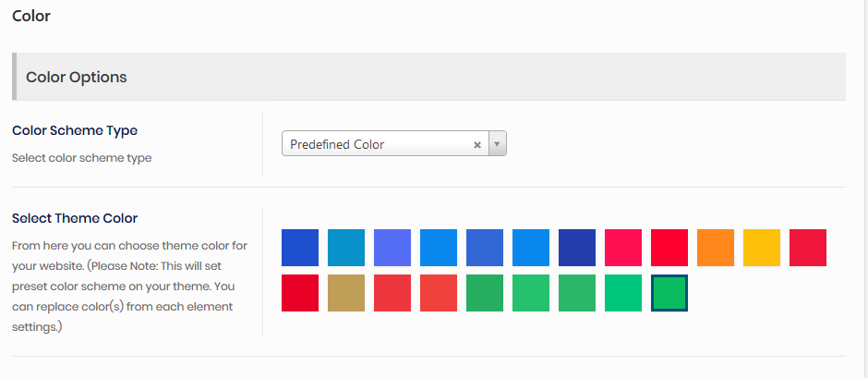This screenshot has width=868, height=378.
Task: Click the dropdown arrow beside Predefined Color
Action: point(497,144)
